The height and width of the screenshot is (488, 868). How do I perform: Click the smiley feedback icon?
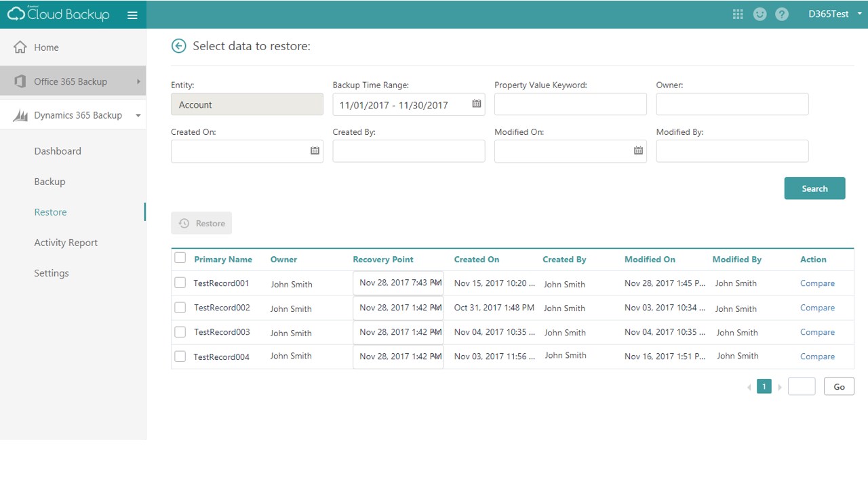click(759, 14)
